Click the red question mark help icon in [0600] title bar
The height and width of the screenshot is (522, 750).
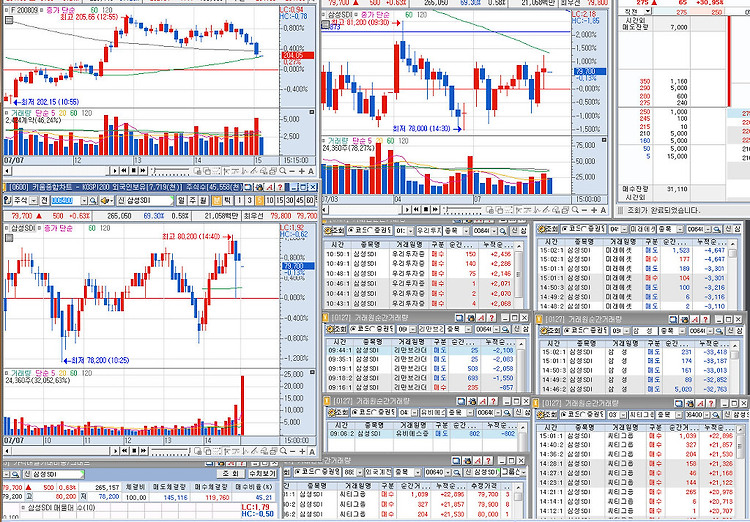[x=280, y=187]
